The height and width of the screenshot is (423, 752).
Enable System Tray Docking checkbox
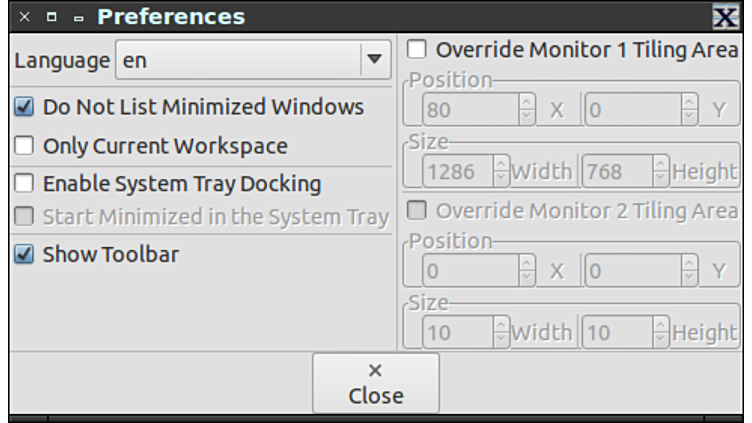click(x=24, y=184)
